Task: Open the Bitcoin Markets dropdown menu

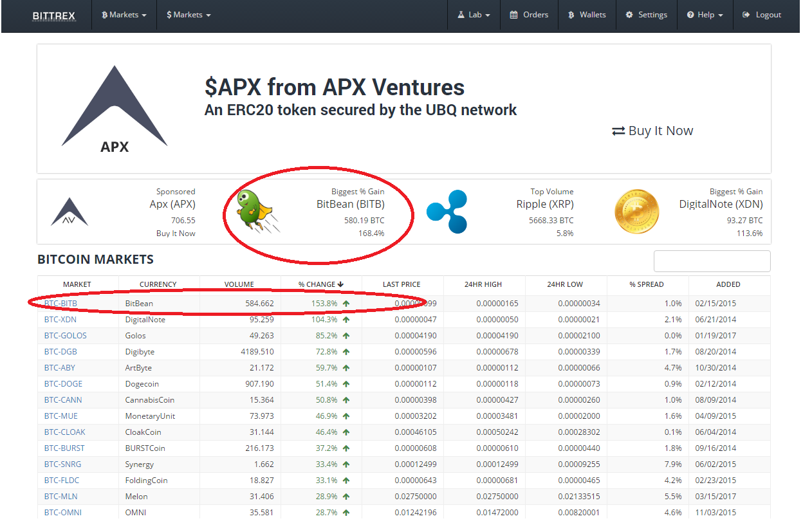Action: coord(124,15)
